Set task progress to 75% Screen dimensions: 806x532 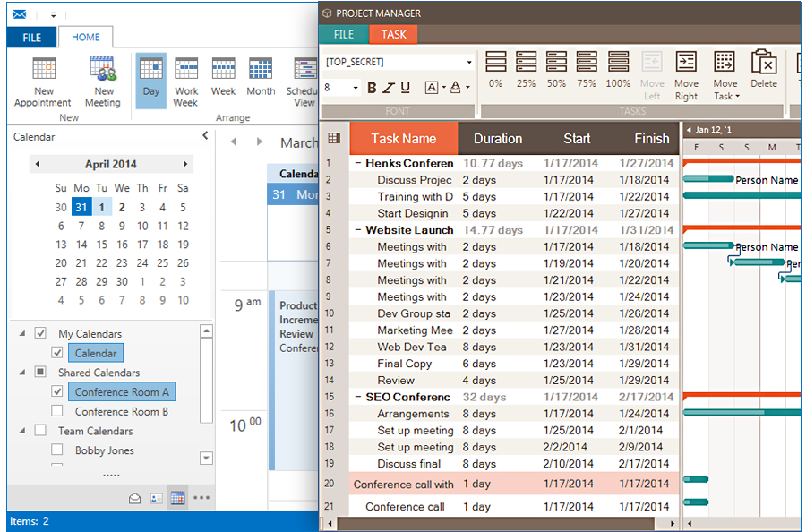click(587, 69)
